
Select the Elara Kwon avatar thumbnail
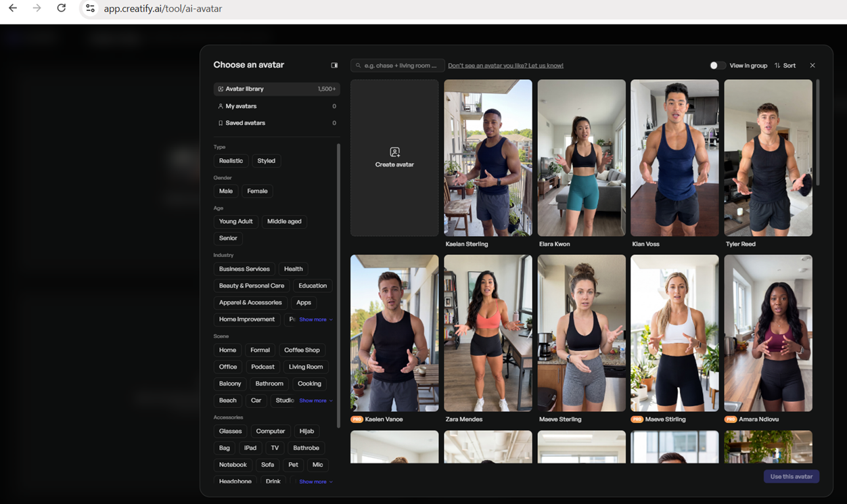[581, 158]
